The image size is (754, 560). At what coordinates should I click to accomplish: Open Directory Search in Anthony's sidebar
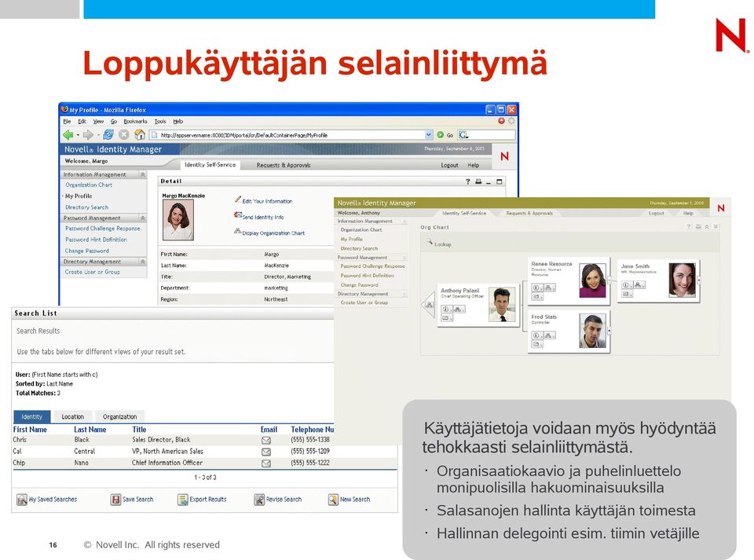click(359, 248)
